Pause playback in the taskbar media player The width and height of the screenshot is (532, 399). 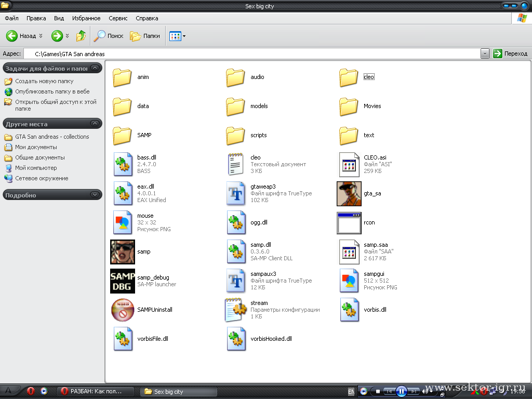click(x=401, y=392)
